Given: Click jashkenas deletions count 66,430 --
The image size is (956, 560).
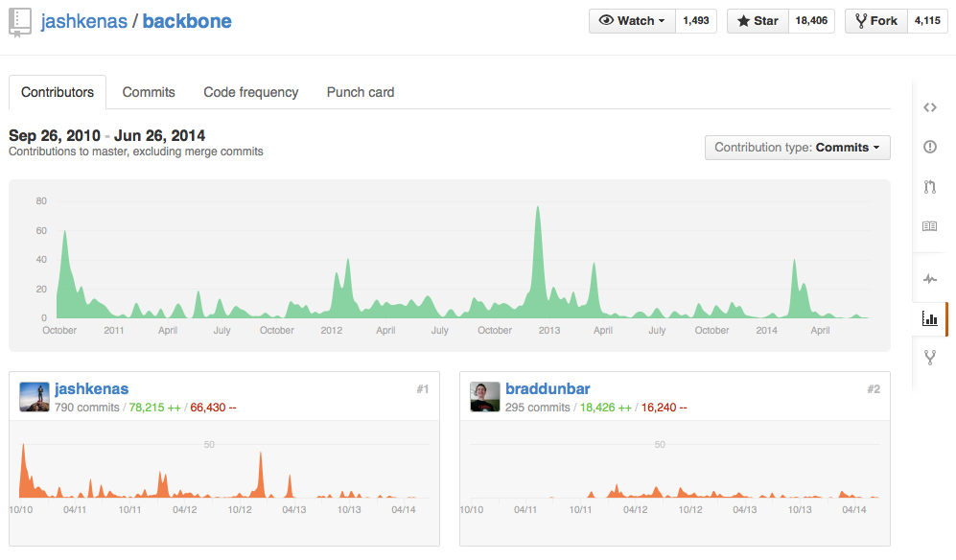Looking at the screenshot, I should 213,408.
